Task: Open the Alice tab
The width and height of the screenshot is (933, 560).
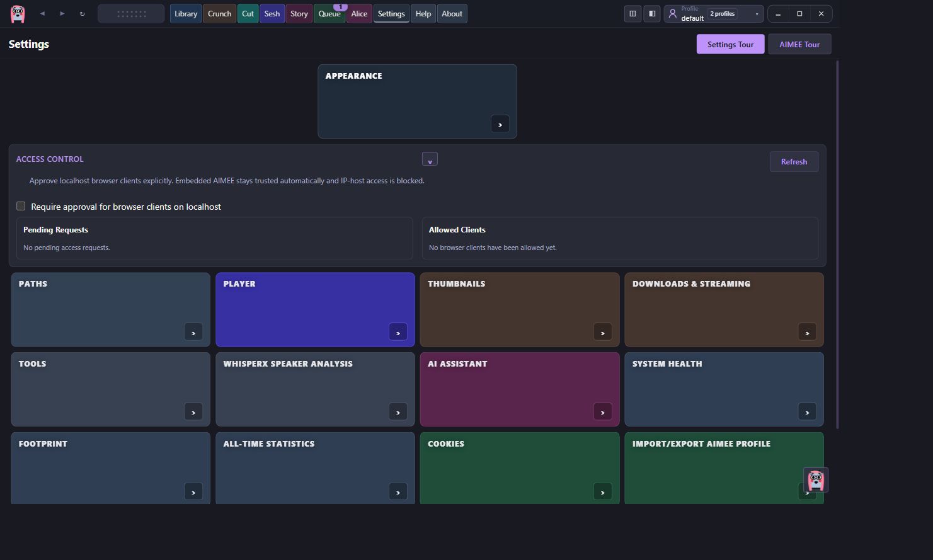Action: coord(359,13)
